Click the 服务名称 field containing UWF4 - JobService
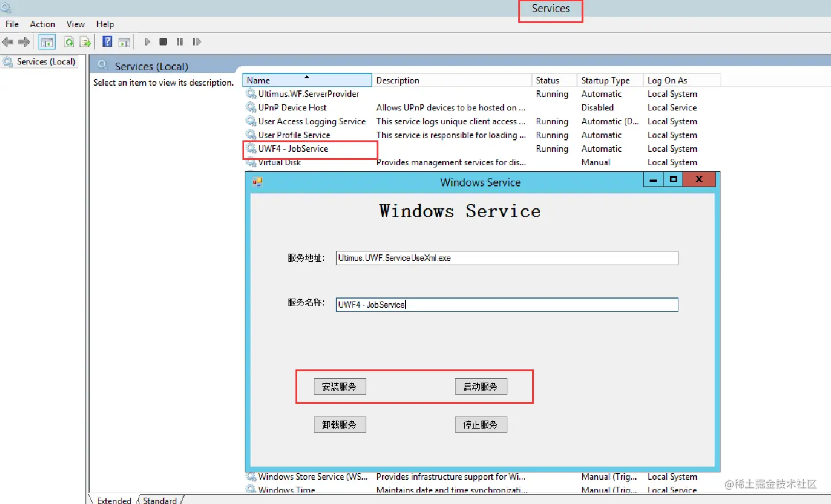The width and height of the screenshot is (831, 504). point(507,304)
